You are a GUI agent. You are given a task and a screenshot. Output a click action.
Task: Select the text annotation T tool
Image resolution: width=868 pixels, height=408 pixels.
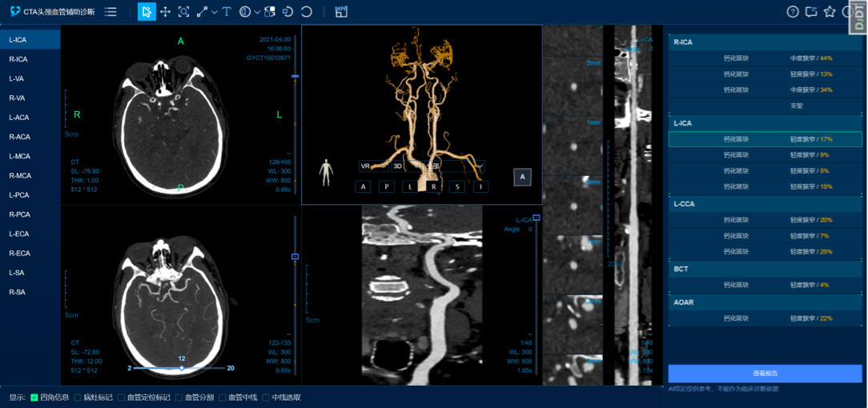tap(227, 12)
